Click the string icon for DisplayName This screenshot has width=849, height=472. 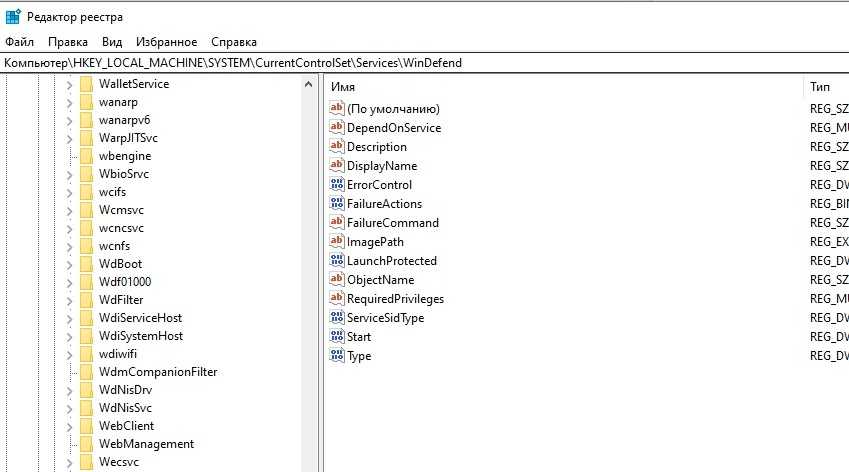click(337, 166)
